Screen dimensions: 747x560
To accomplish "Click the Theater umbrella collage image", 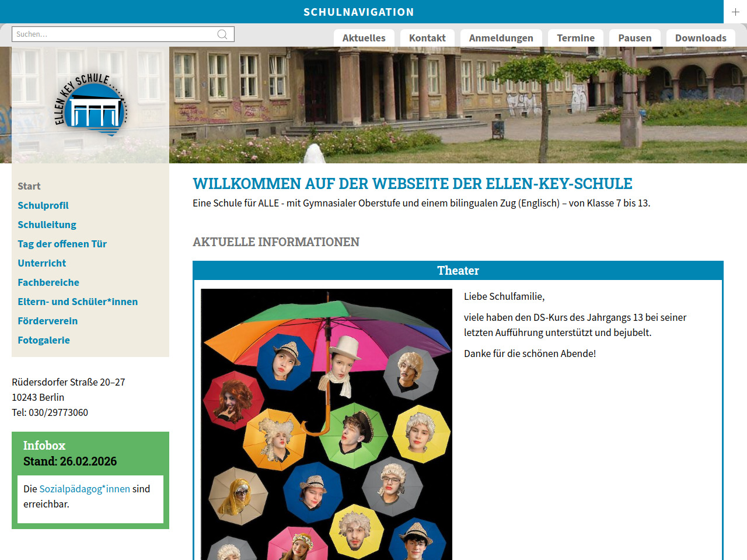I will pyautogui.click(x=326, y=424).
